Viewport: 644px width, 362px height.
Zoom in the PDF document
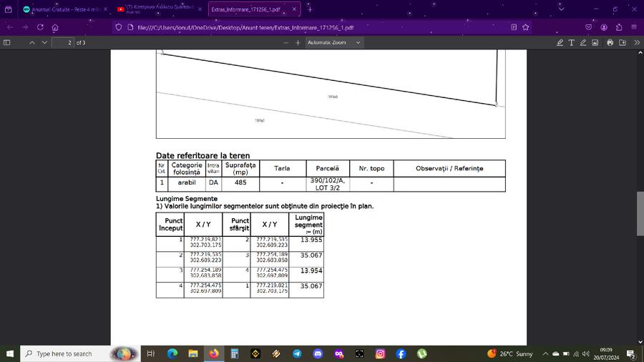(298, 42)
